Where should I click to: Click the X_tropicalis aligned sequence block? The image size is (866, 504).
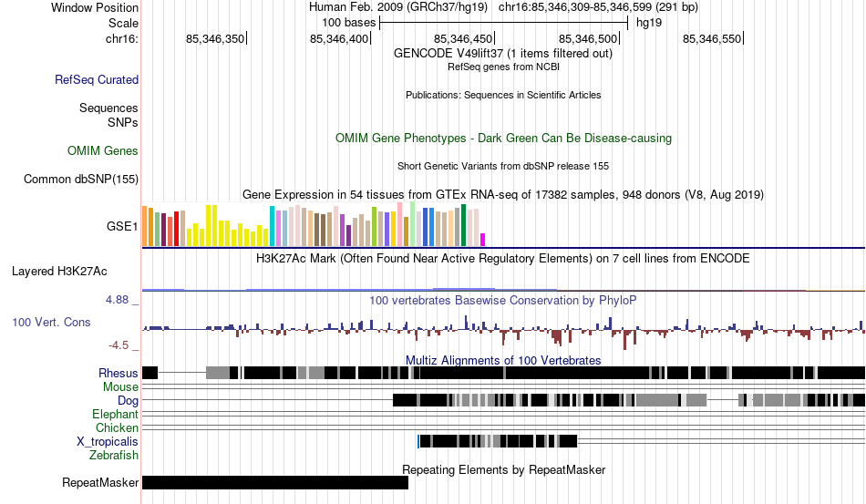pyautogui.click(x=498, y=441)
